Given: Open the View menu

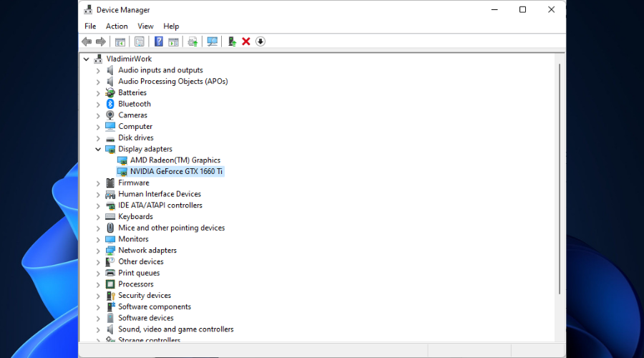Looking at the screenshot, I should click(145, 26).
